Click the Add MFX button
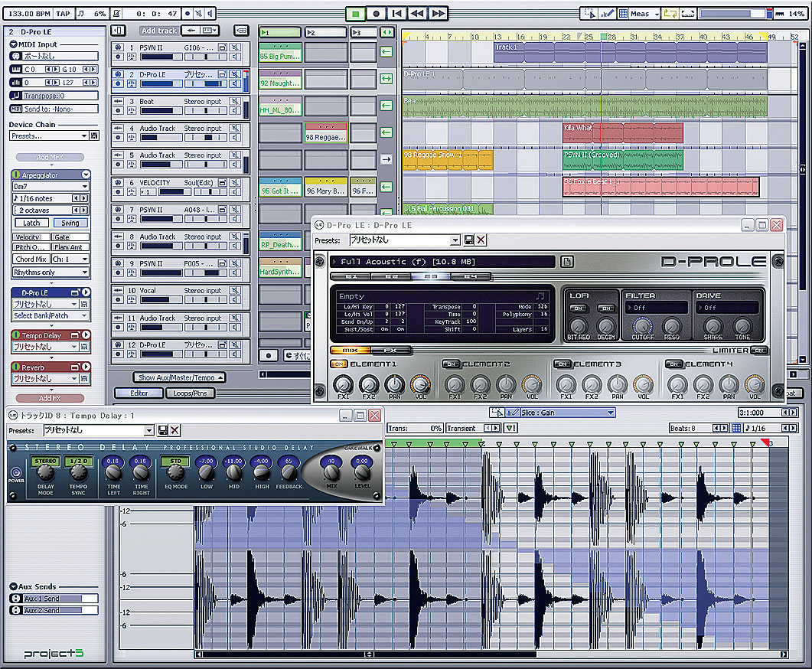The height and width of the screenshot is (669, 812). coord(50,157)
